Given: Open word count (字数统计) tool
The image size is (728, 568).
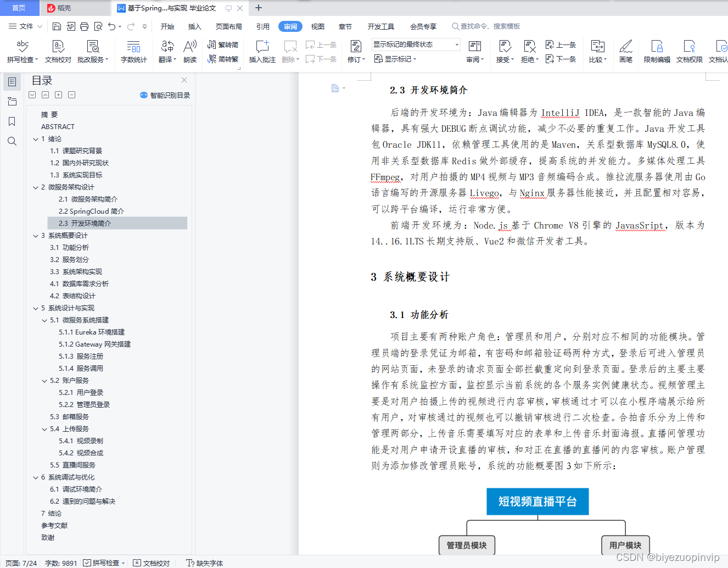Looking at the screenshot, I should tap(133, 52).
